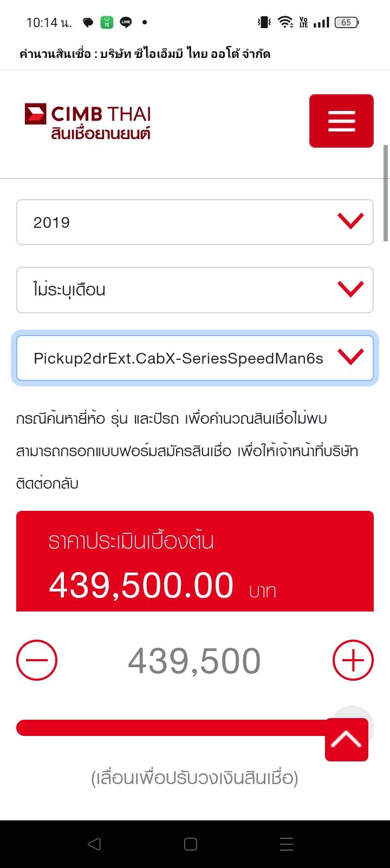Screen dimensions: 390x868
Task: Open the ไม่ระบุเดือน month dropdown
Action: (179, 290)
